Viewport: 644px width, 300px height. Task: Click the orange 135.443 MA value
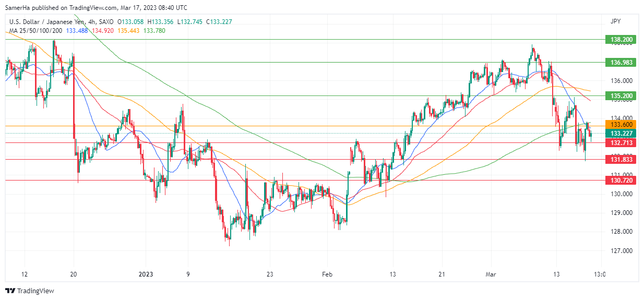click(x=128, y=30)
